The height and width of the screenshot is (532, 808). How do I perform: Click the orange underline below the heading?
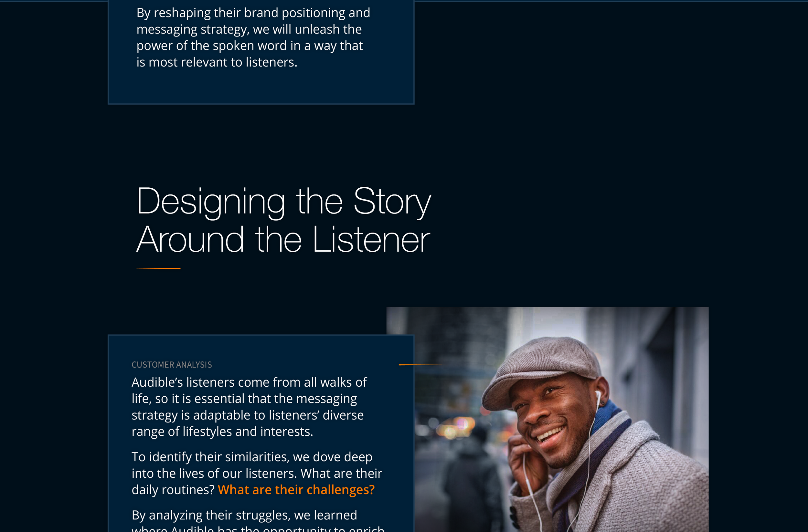click(x=158, y=268)
